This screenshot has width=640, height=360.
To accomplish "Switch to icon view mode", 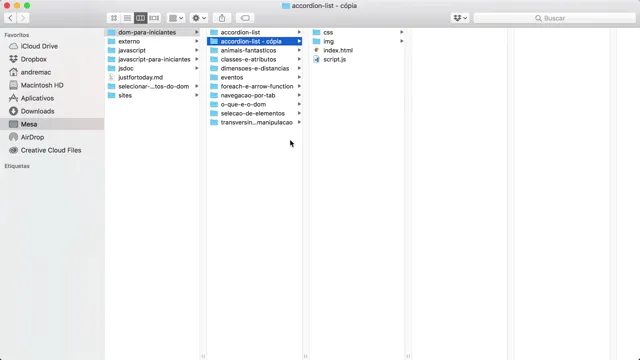I will pos(114,18).
